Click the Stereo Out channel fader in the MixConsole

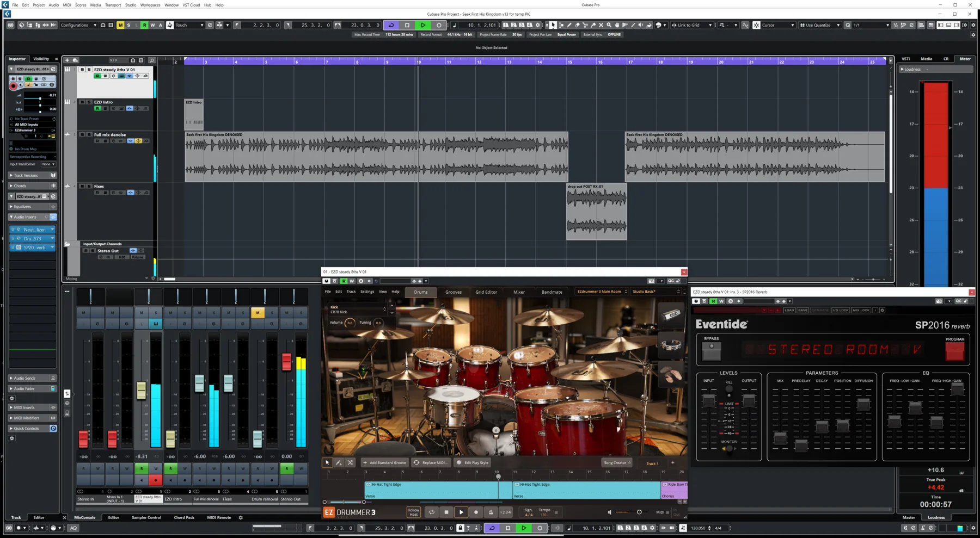pos(286,362)
